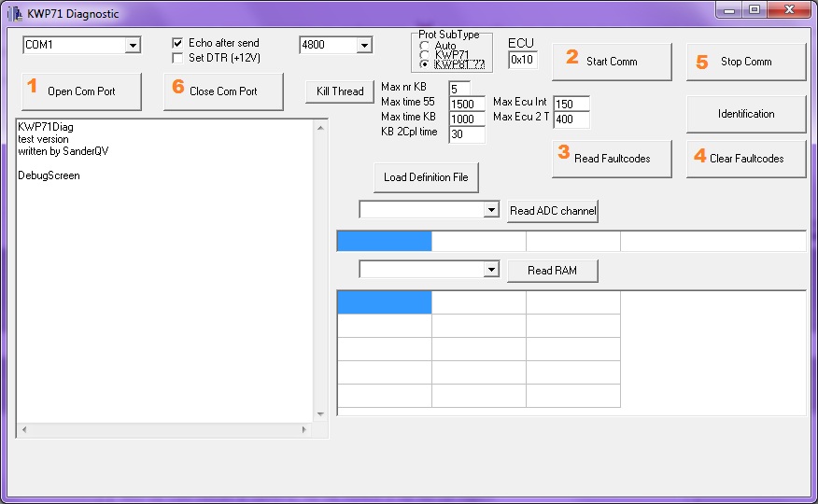818x504 pixels.
Task: Click the Read ADC channel button
Action: (553, 211)
